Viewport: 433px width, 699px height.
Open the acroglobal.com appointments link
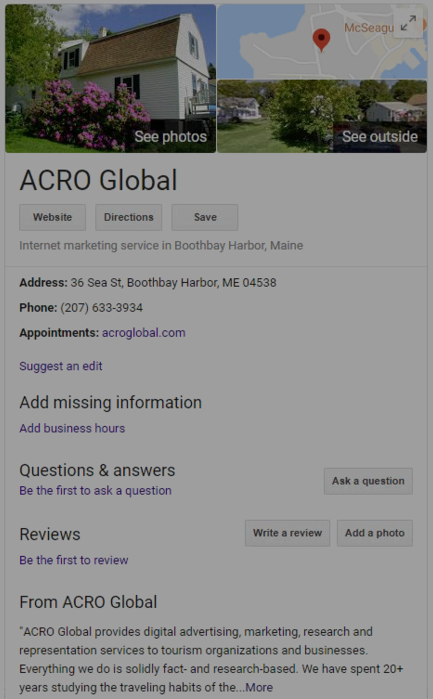144,333
